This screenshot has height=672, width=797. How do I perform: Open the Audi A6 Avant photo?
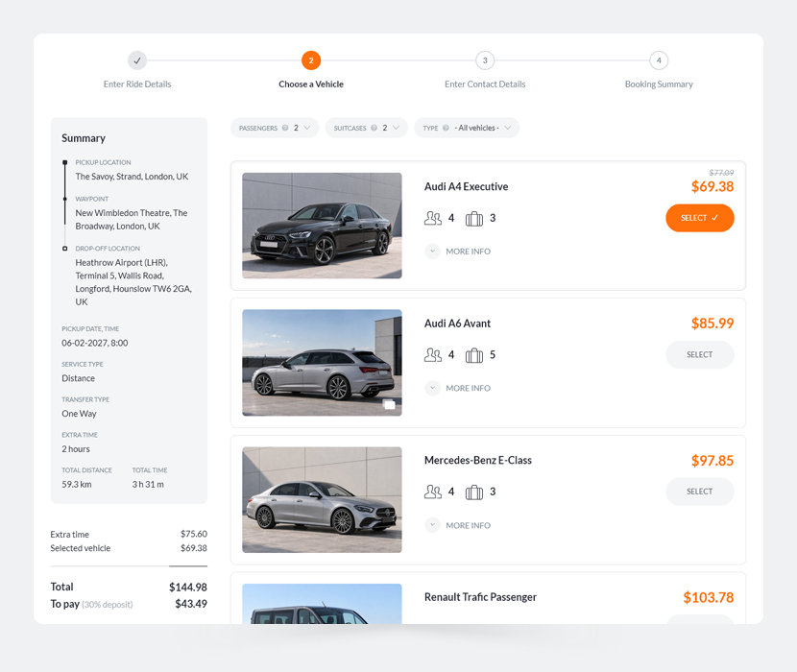322,363
